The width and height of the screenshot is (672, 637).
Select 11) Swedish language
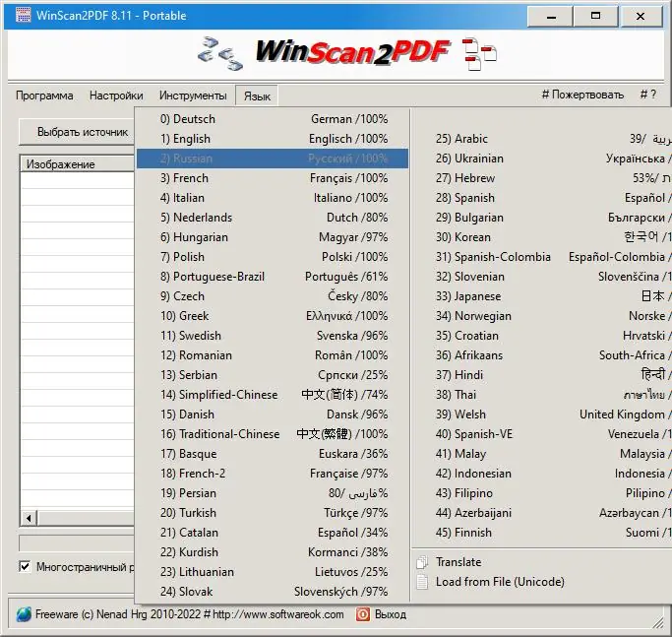[273, 336]
